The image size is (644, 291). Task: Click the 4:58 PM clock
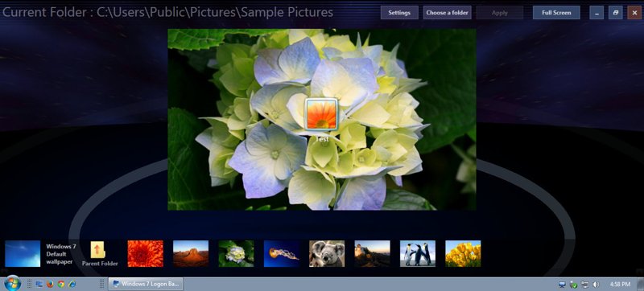pyautogui.click(x=620, y=284)
